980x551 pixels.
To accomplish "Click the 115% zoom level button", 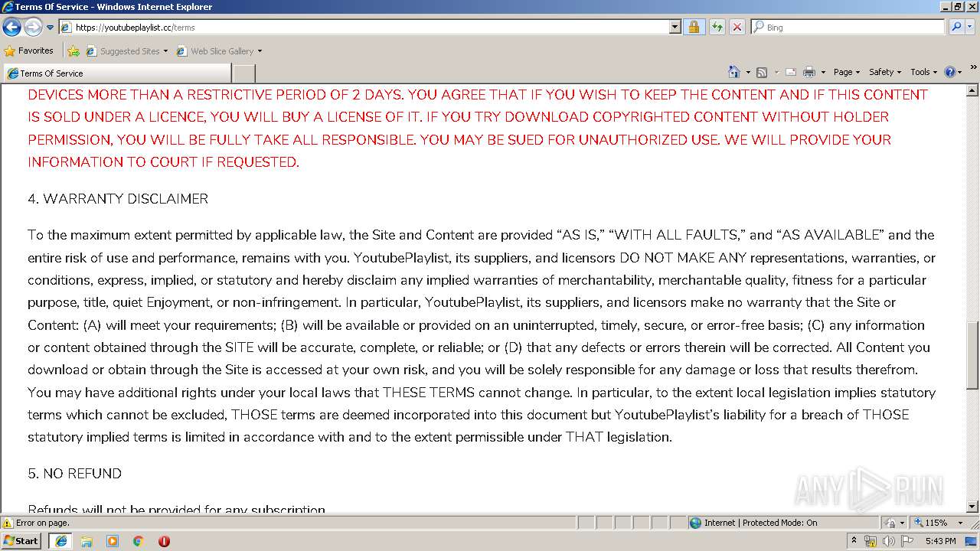I will tap(930, 523).
